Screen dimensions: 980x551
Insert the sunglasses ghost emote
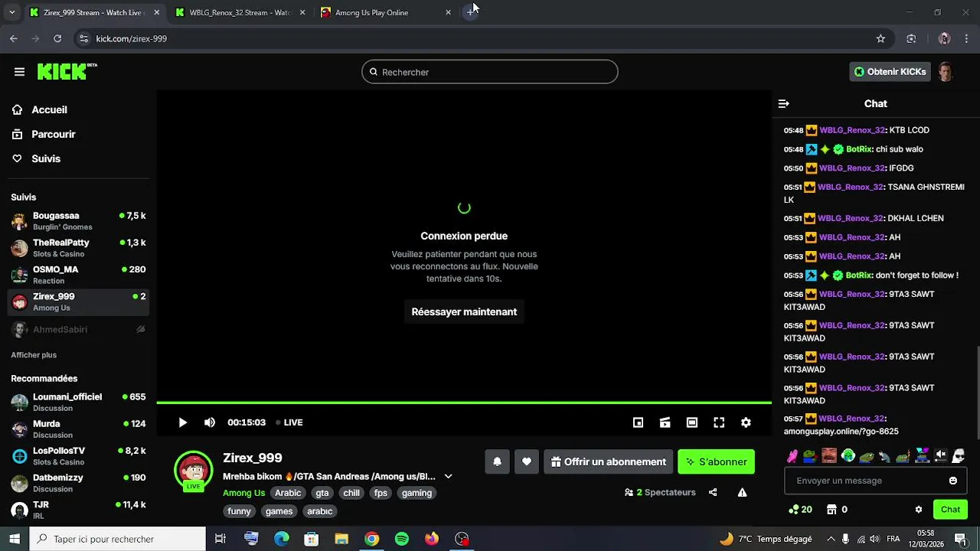point(959,456)
